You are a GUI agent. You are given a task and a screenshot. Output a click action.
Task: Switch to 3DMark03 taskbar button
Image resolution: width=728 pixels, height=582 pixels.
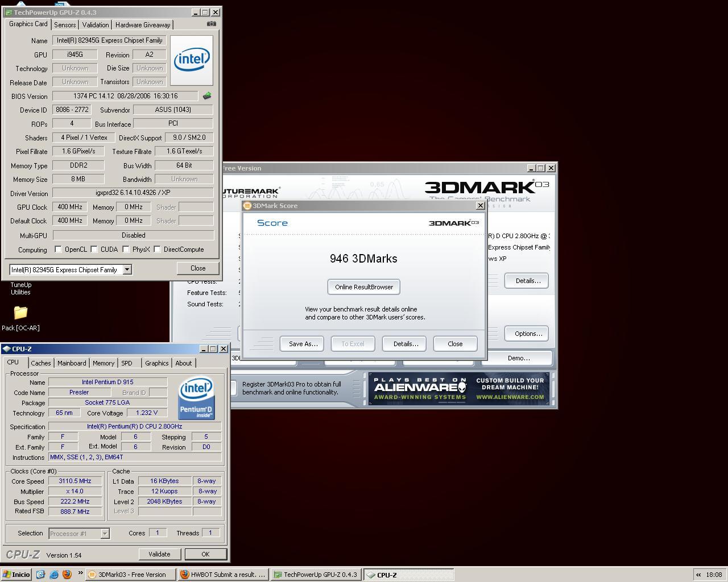(131, 575)
